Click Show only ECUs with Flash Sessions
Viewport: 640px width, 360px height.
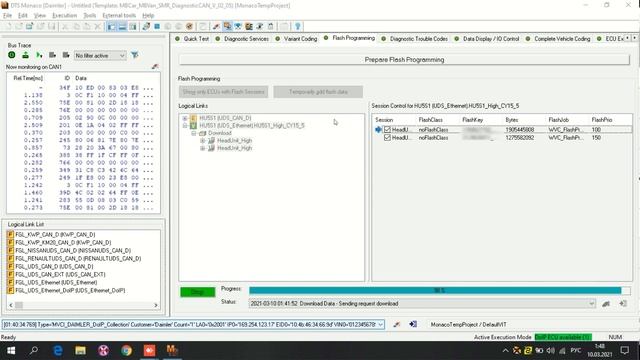point(223,92)
